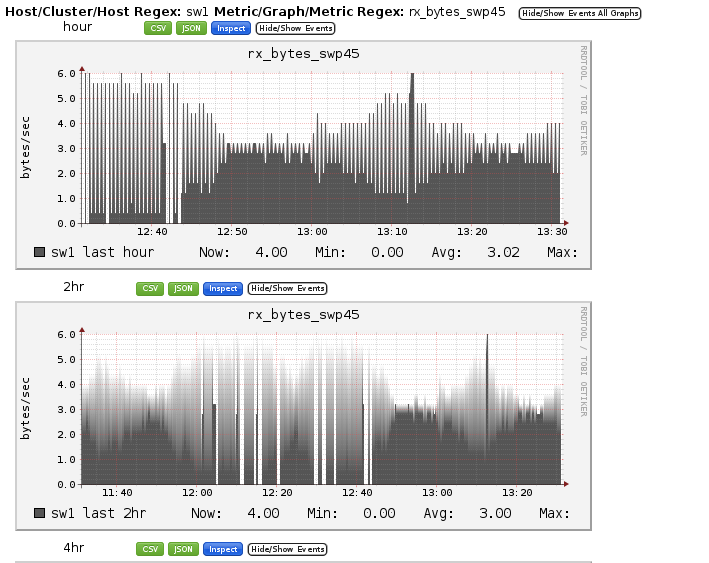
Task: Click the 'sw1 last hour' legend swatch
Action: click(x=40, y=253)
